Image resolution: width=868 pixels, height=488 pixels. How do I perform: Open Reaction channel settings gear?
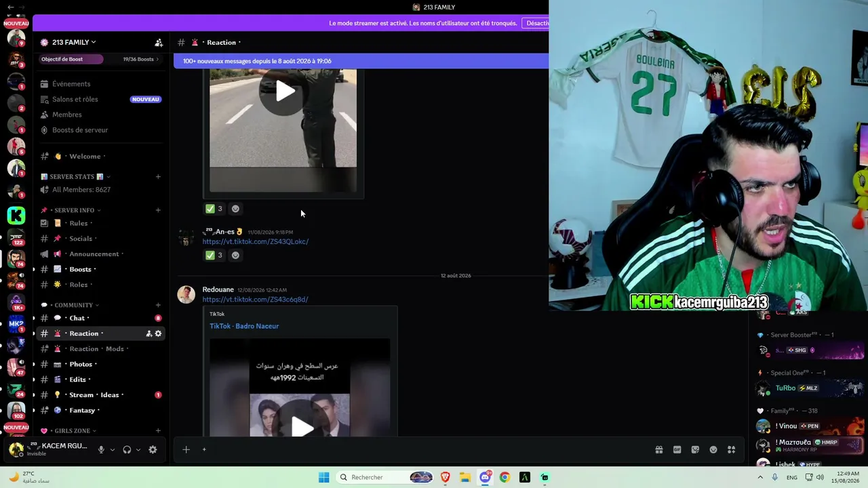[159, 333]
